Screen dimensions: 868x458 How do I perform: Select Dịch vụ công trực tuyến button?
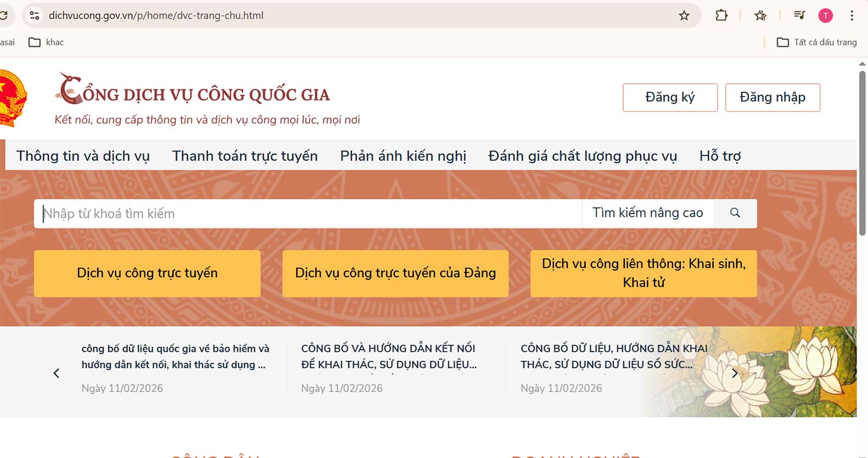coord(147,273)
